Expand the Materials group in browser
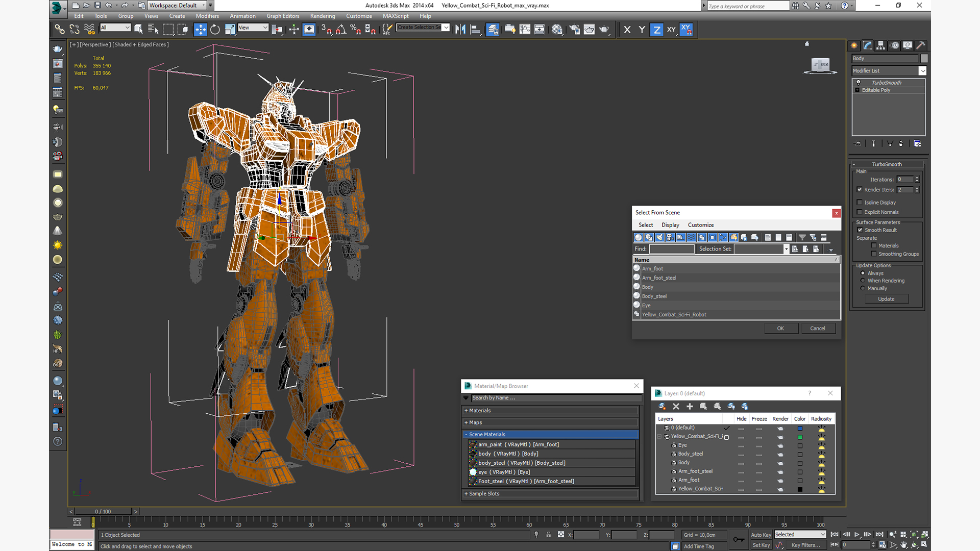 (x=551, y=411)
